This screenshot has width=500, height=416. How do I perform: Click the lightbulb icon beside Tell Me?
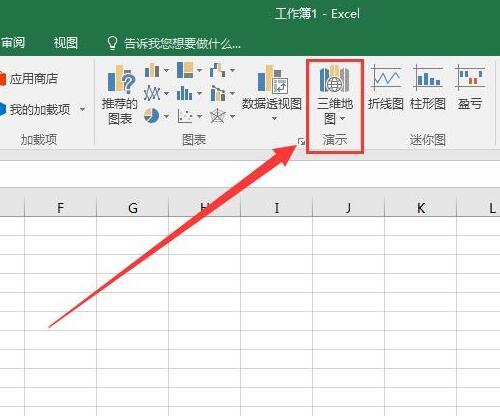[112, 43]
